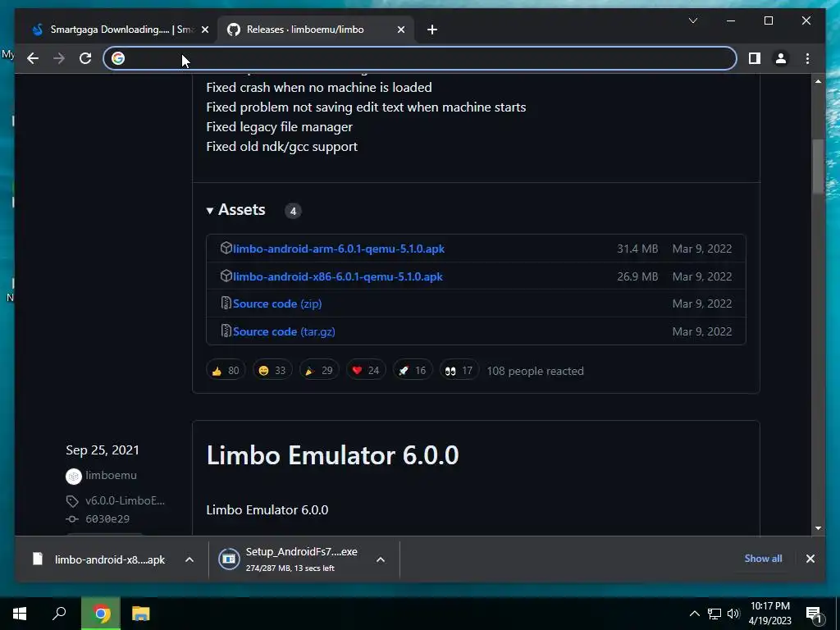Screen dimensions: 840x630
Task: Open network status tray icon
Action: (x=714, y=614)
